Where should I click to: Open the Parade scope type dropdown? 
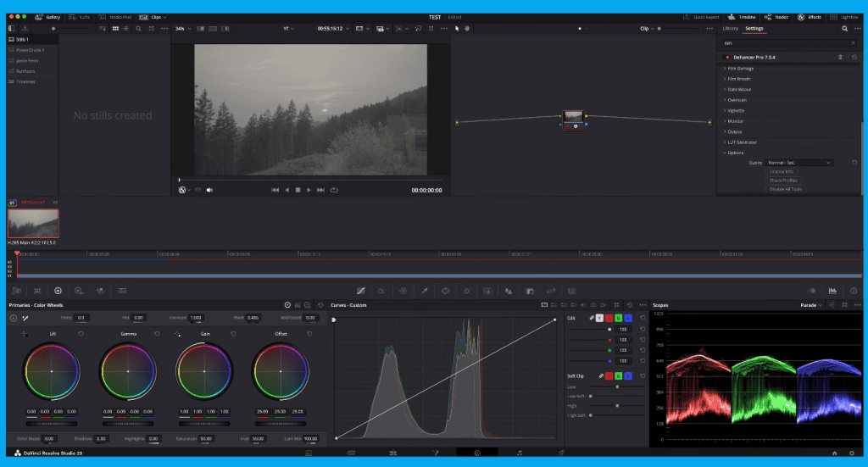(x=811, y=305)
